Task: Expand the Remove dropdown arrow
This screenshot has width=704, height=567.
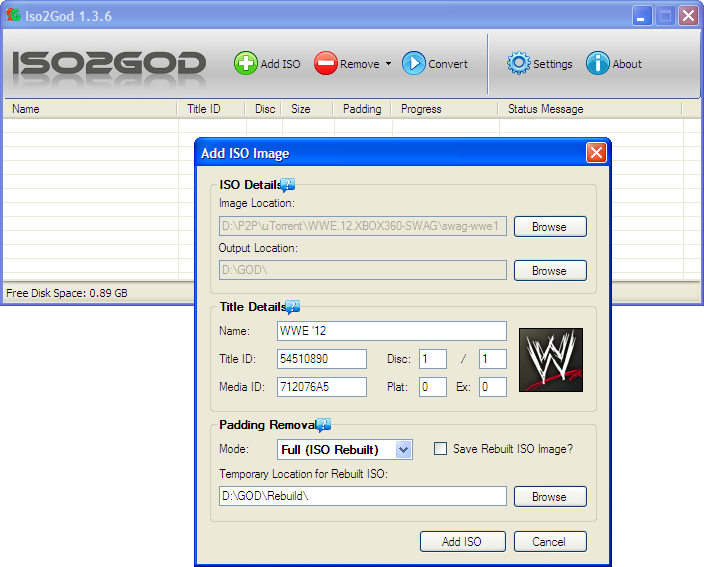Action: point(388,65)
